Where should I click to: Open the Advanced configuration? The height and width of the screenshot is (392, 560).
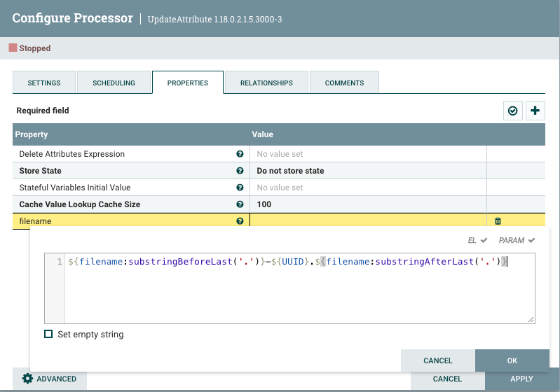click(x=49, y=379)
